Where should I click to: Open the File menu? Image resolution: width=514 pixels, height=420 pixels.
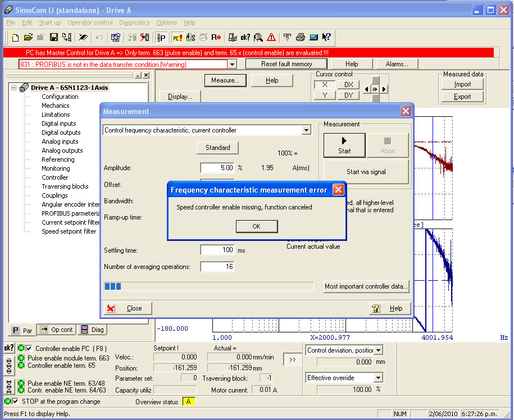[11, 22]
